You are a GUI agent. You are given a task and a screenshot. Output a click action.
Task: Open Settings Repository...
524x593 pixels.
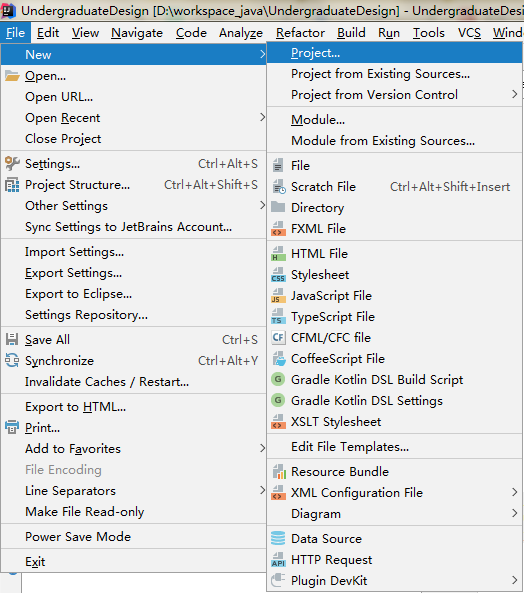pyautogui.click(x=133, y=315)
